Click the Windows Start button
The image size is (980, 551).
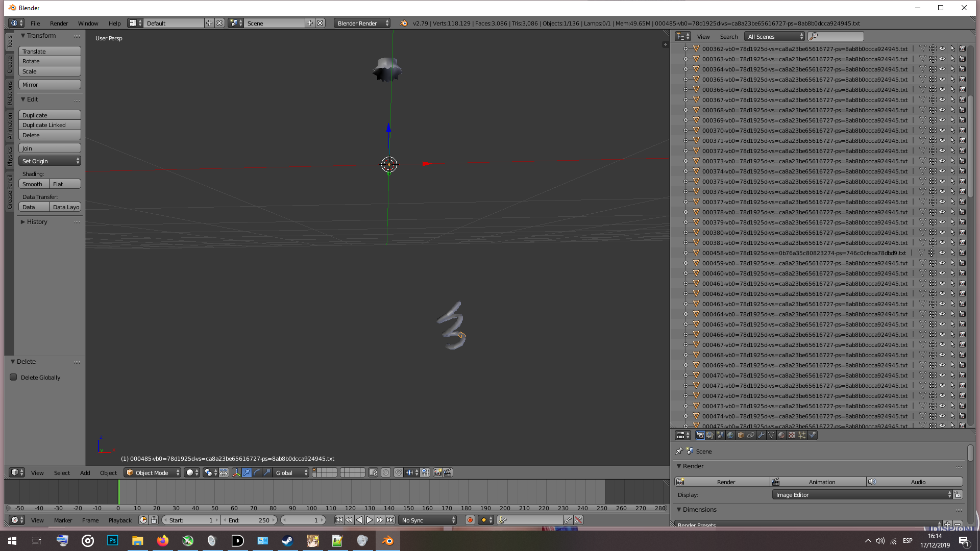(x=12, y=541)
